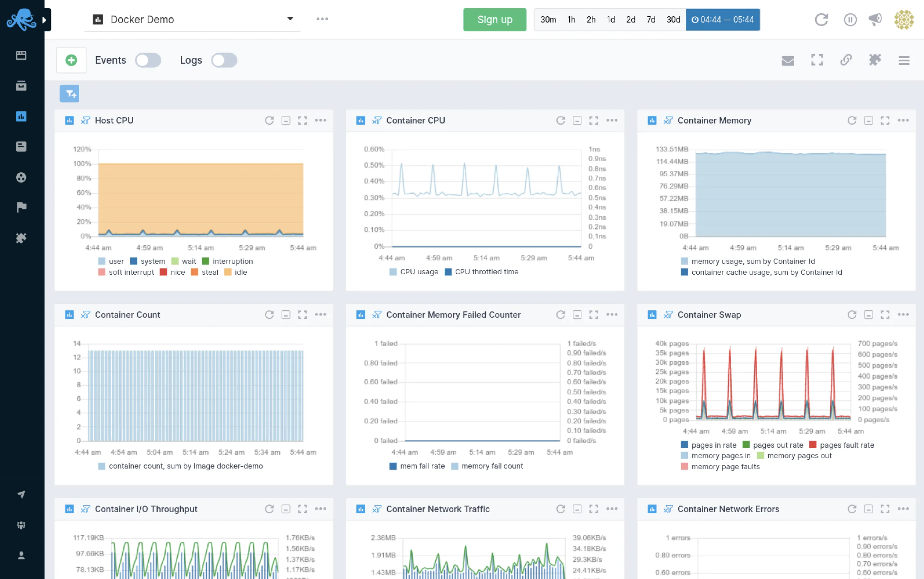Open the hamburger menu on the right
Viewport: 924px width, 579px height.
click(904, 60)
